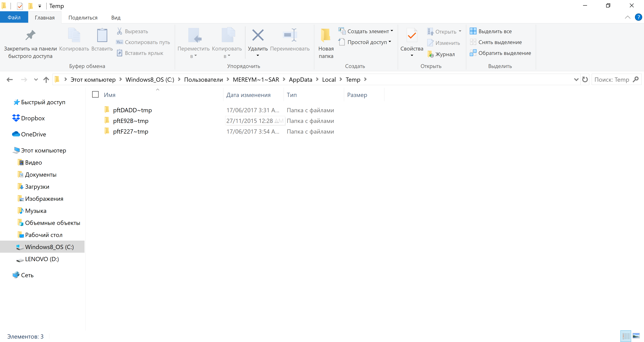
Task: Switch to the Вид ribbon tab
Action: [116, 17]
